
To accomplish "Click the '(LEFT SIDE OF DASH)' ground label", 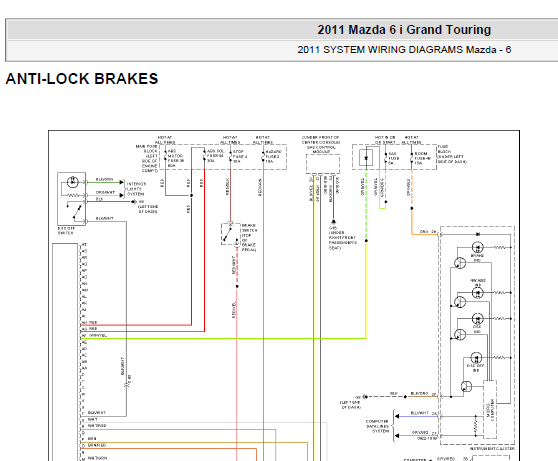I will [x=148, y=209].
